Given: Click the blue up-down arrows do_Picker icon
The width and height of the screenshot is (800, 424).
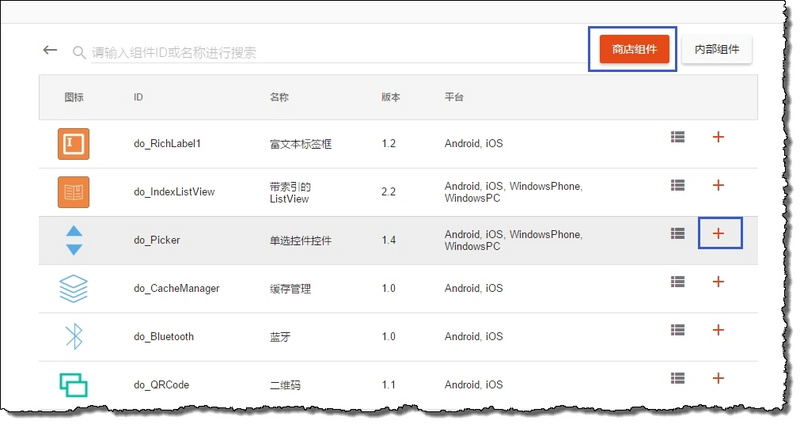Looking at the screenshot, I should point(74,240).
